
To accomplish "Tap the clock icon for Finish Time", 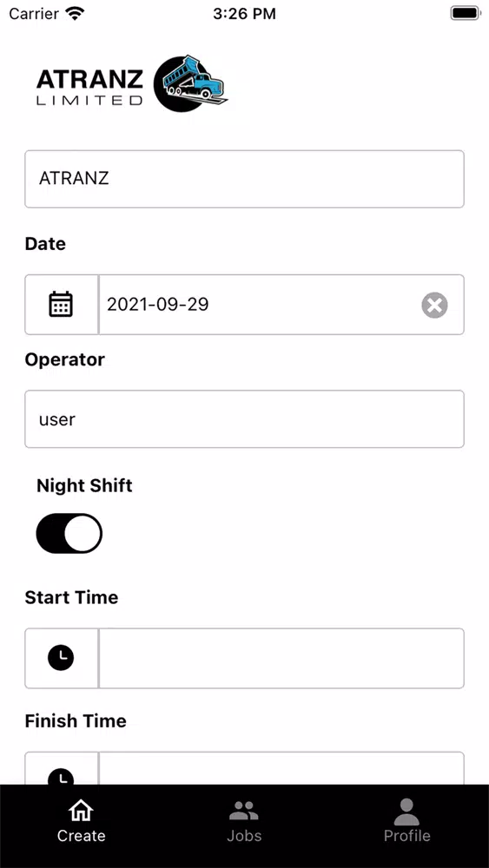I will coord(61,776).
